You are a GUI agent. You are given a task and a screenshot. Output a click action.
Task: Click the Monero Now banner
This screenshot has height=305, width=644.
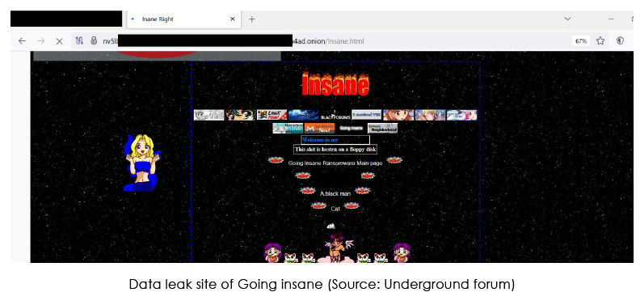click(319, 129)
